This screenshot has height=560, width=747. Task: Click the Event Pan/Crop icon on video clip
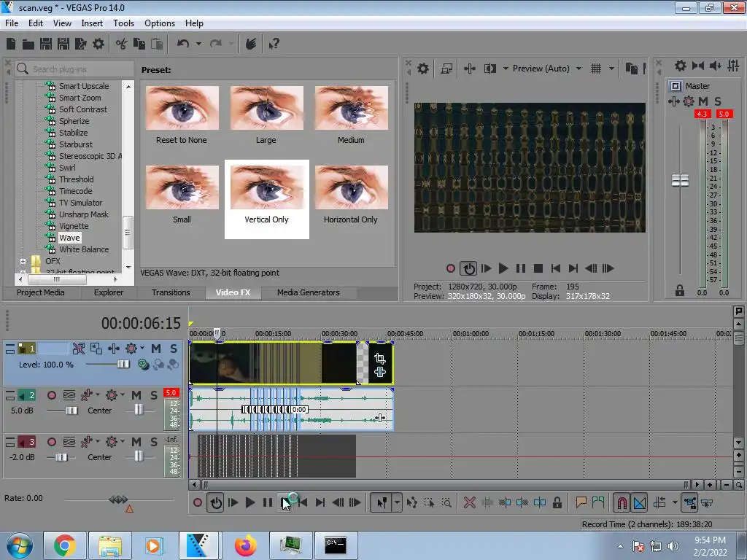click(x=379, y=358)
